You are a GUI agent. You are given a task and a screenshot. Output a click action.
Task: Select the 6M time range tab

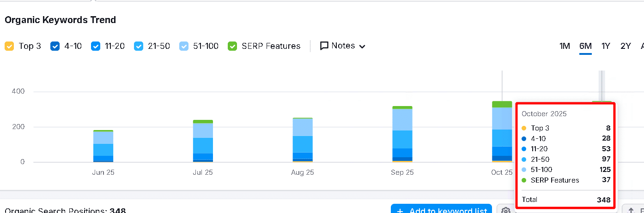[585, 46]
